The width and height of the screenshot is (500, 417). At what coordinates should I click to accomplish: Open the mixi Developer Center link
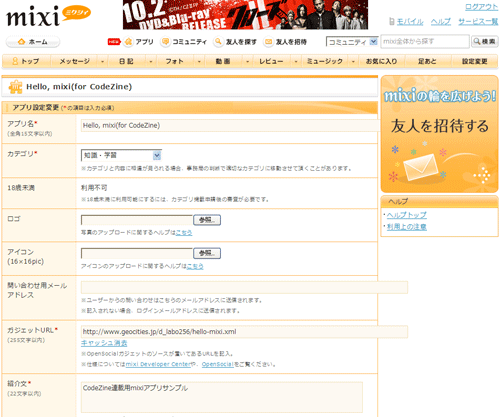point(158,364)
